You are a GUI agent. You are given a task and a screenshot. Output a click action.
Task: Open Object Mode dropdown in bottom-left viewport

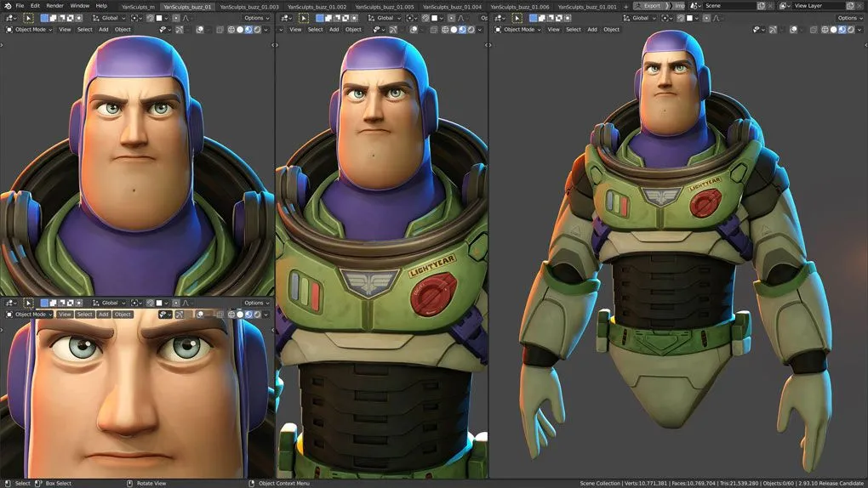pyautogui.click(x=29, y=315)
